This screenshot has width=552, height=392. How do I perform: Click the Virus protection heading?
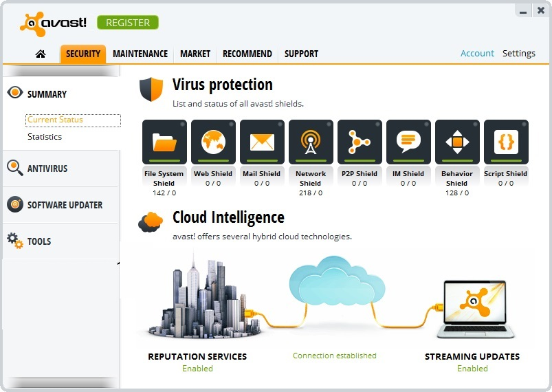(x=223, y=85)
